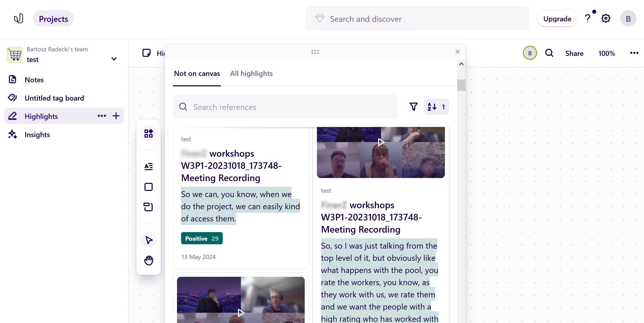Grab the panel drag handle dots

(315, 52)
